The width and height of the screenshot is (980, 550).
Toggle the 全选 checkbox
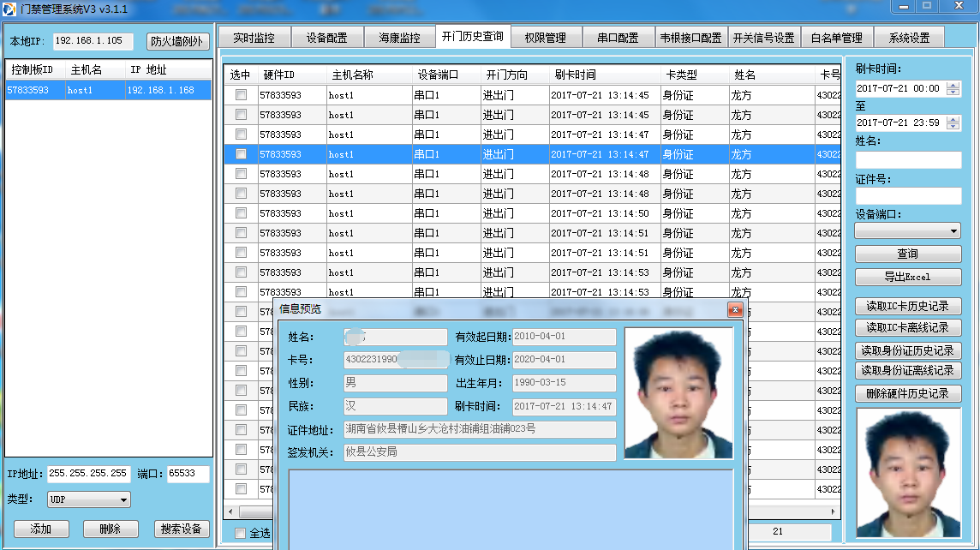tap(242, 534)
